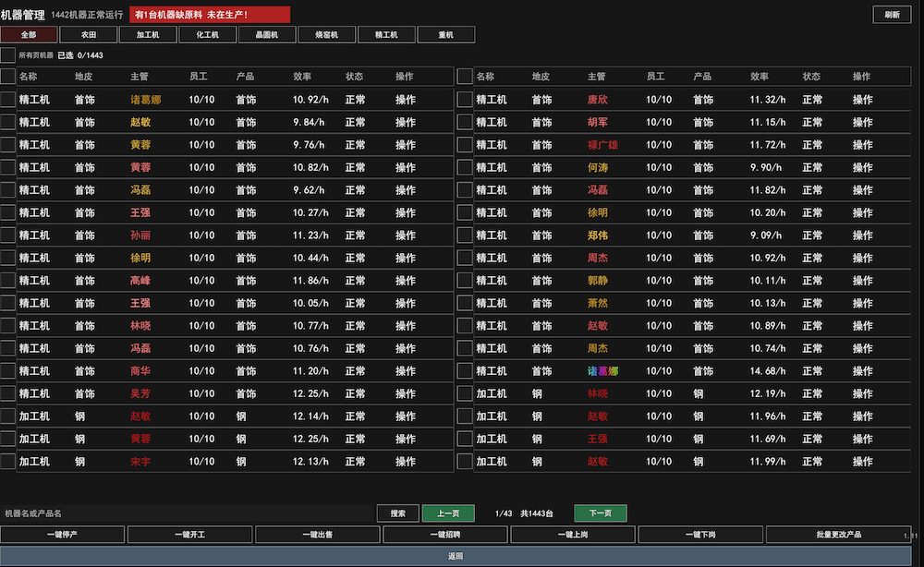The image size is (924, 567).
Task: Select checkbox for the 9.62/h 冯磊 row
Action: tap(7, 189)
